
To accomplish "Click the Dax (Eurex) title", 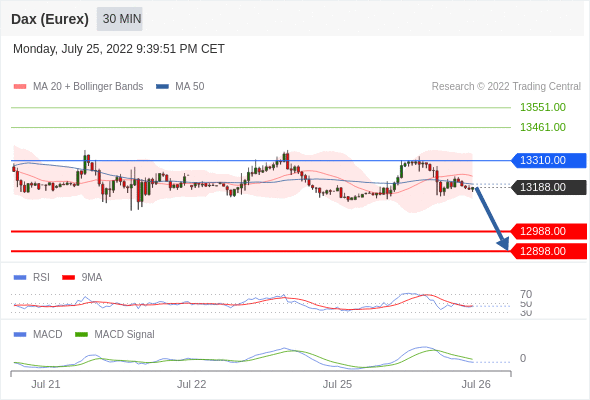I will [50, 19].
